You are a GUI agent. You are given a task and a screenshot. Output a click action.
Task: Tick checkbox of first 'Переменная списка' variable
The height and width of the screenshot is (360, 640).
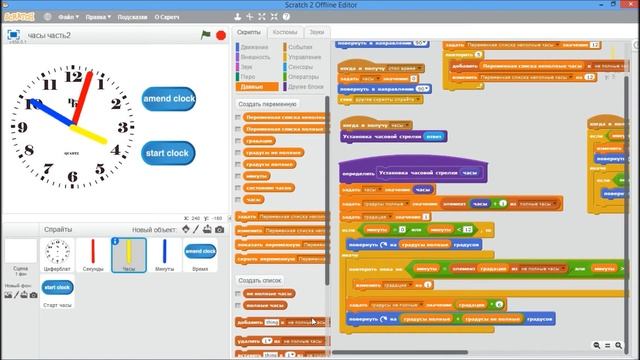tap(238, 117)
